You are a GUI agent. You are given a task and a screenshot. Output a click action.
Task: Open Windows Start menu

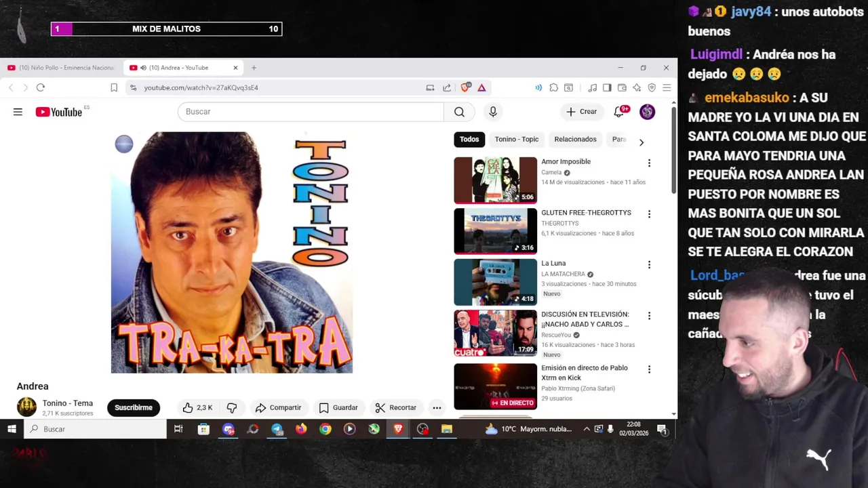click(12, 428)
